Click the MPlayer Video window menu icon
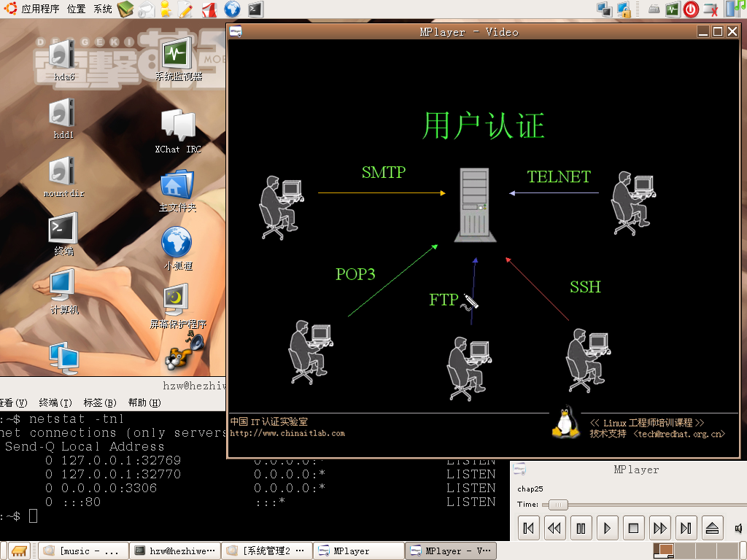747x560 pixels. click(x=236, y=31)
